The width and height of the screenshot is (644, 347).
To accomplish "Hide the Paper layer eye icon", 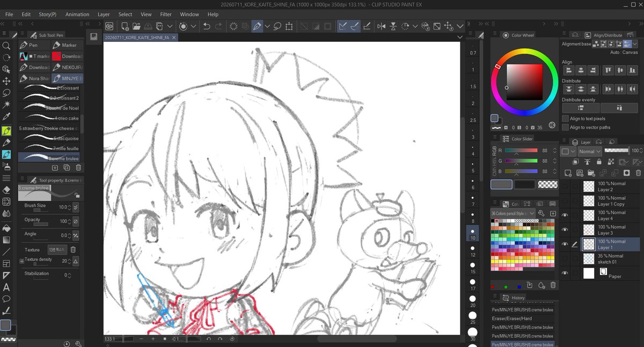I will point(565,273).
